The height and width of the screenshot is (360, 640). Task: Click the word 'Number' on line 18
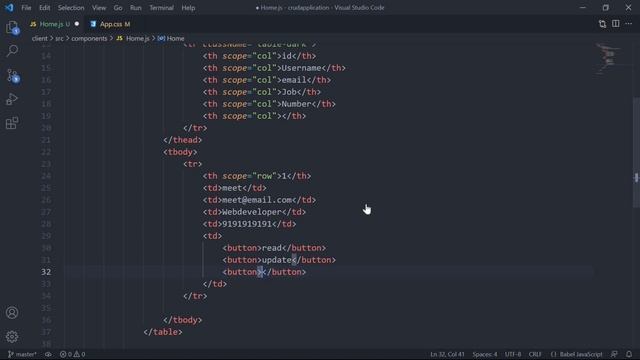point(296,104)
